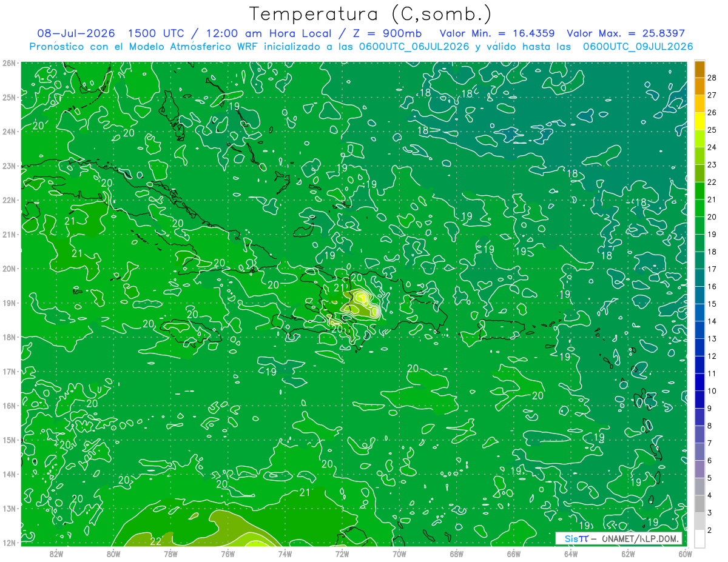Click the "1500 UTC" time text
The height and width of the screenshot is (562, 728).
[x=157, y=34]
